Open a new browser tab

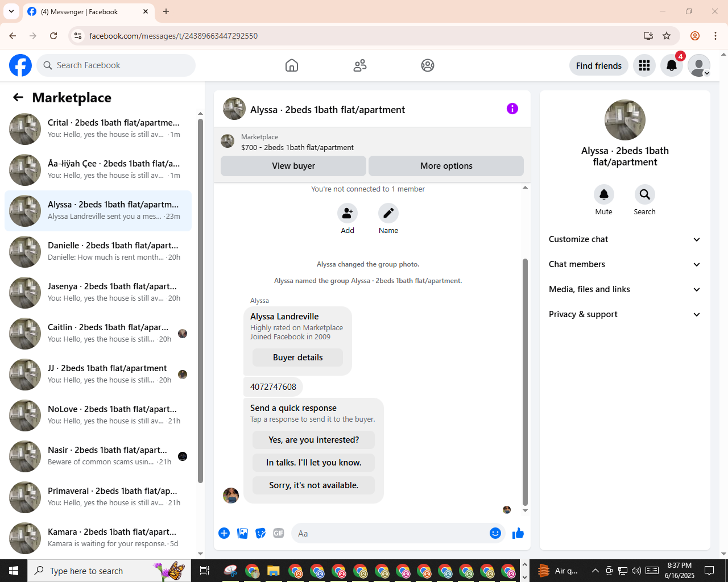pos(166,11)
